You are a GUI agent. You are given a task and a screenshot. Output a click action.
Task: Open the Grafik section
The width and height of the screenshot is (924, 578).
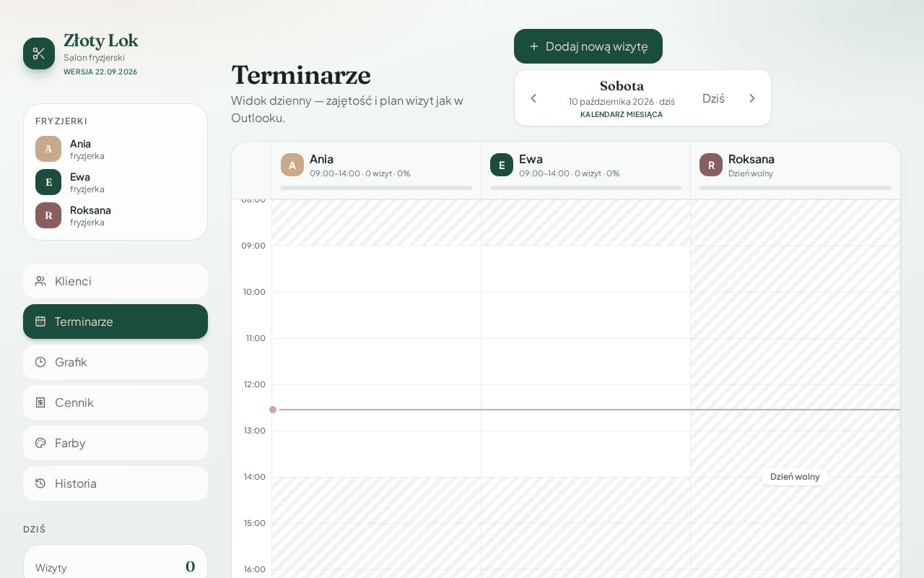tap(115, 362)
